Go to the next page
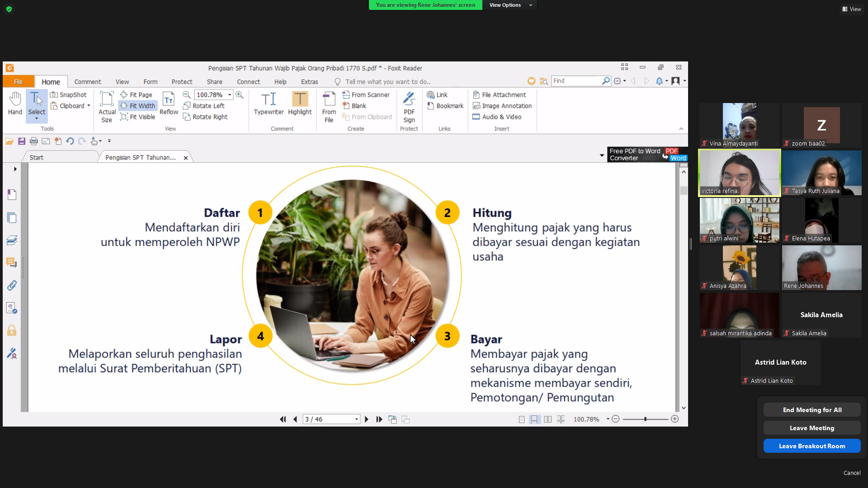This screenshot has width=868, height=488. [367, 419]
